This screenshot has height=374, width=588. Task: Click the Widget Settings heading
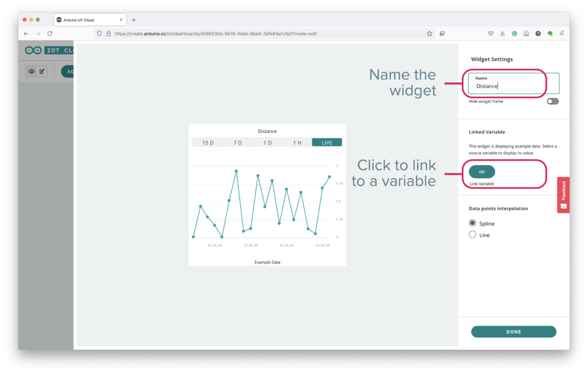[492, 59]
